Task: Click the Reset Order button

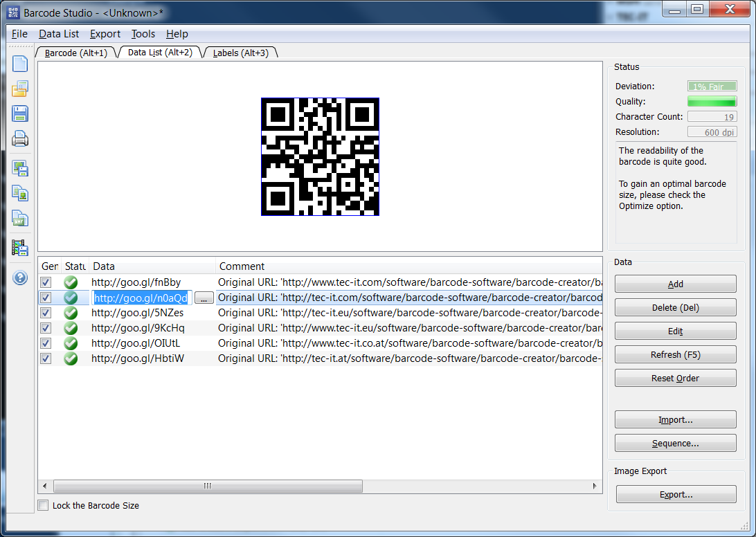Action: tap(675, 379)
